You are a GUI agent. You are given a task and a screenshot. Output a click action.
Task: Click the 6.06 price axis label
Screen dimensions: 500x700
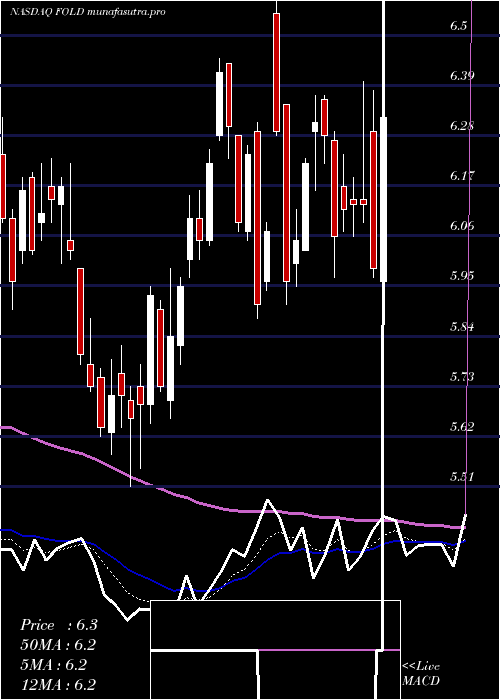coord(462,225)
